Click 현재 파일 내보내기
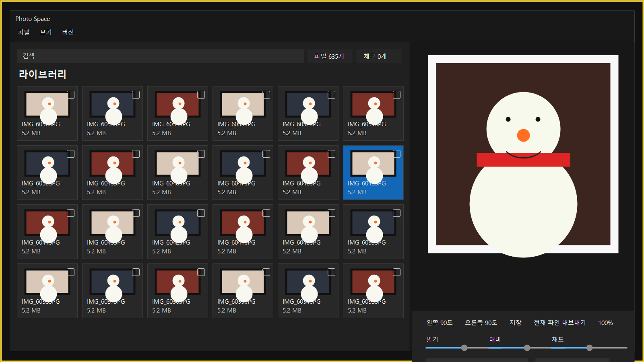The width and height of the screenshot is (644, 362). click(560, 323)
